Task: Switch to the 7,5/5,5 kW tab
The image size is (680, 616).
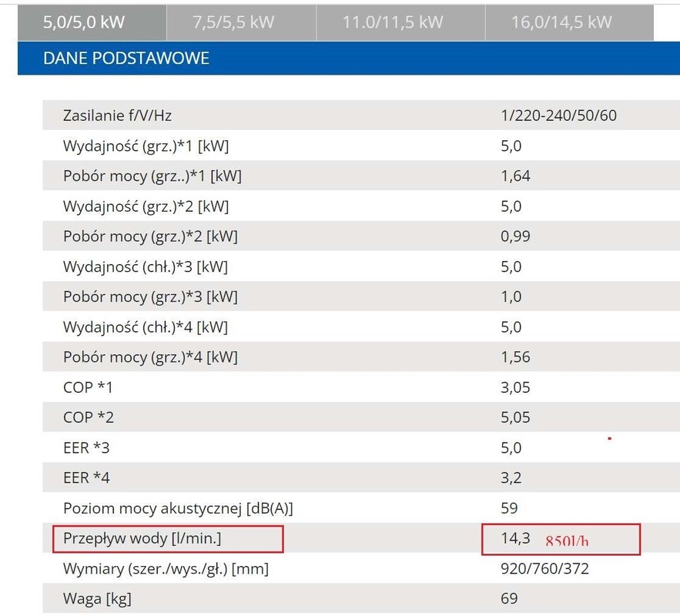Action: coord(233,22)
